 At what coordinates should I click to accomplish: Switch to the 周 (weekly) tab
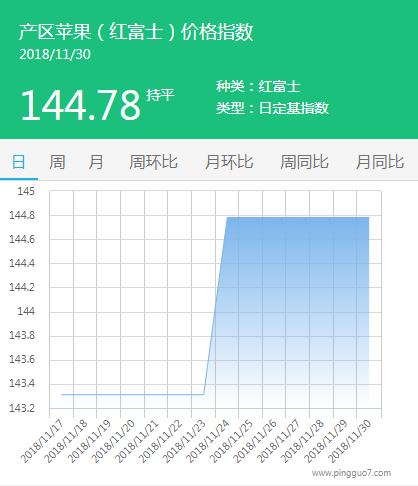(x=57, y=162)
